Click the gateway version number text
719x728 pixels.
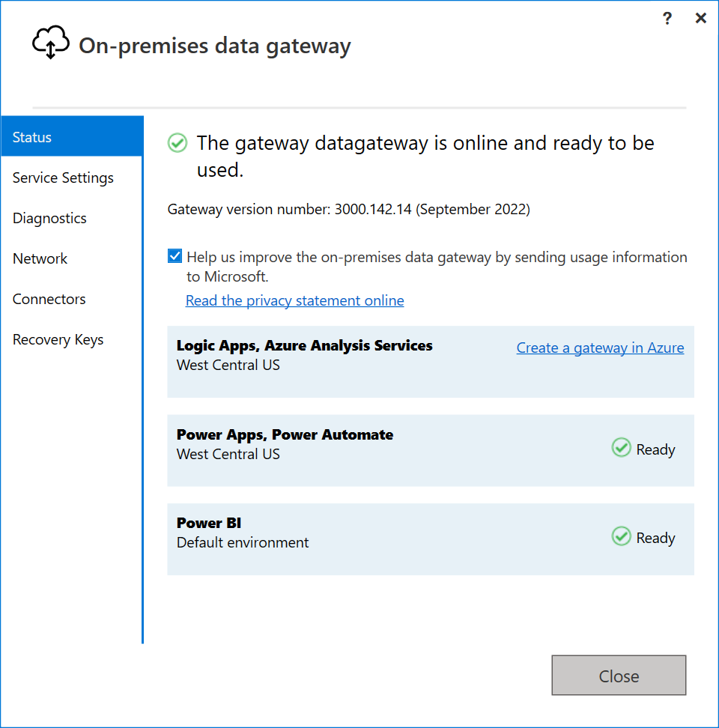349,209
